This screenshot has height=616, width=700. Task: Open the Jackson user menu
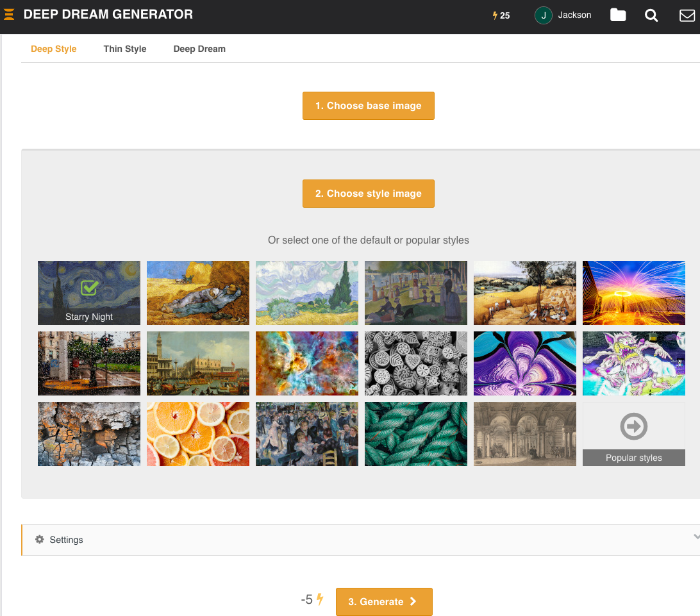coord(574,15)
